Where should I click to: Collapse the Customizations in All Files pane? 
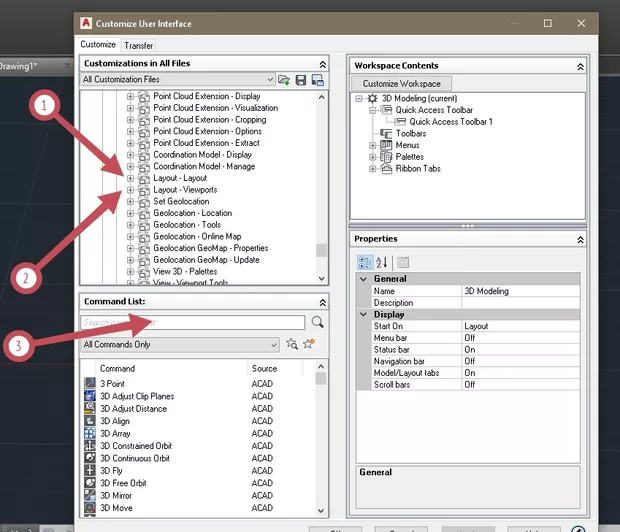pyautogui.click(x=323, y=64)
